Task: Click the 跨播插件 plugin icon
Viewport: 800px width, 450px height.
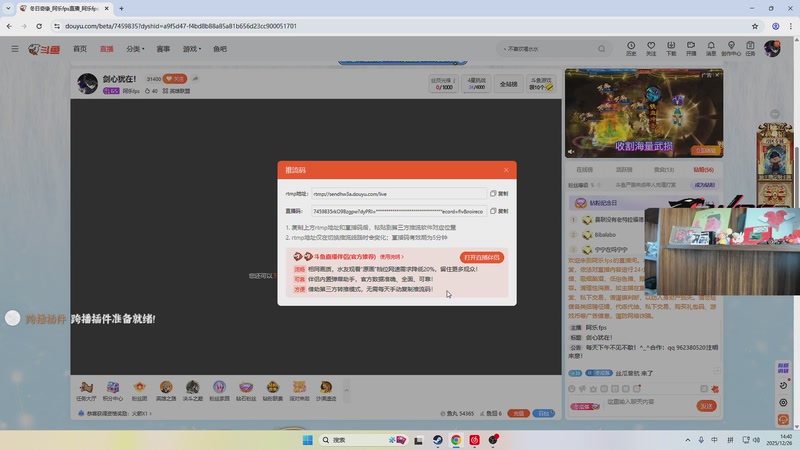Action: (x=12, y=318)
